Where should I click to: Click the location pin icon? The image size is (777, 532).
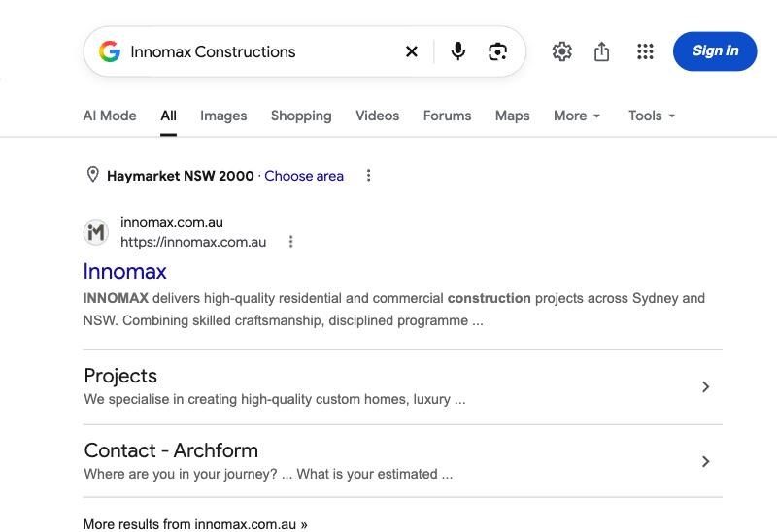pyautogui.click(x=92, y=175)
